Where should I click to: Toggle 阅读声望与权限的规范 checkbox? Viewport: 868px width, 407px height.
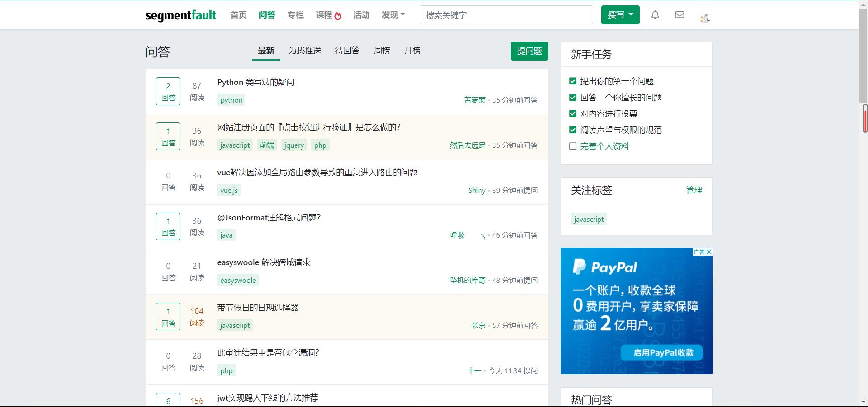pos(572,130)
